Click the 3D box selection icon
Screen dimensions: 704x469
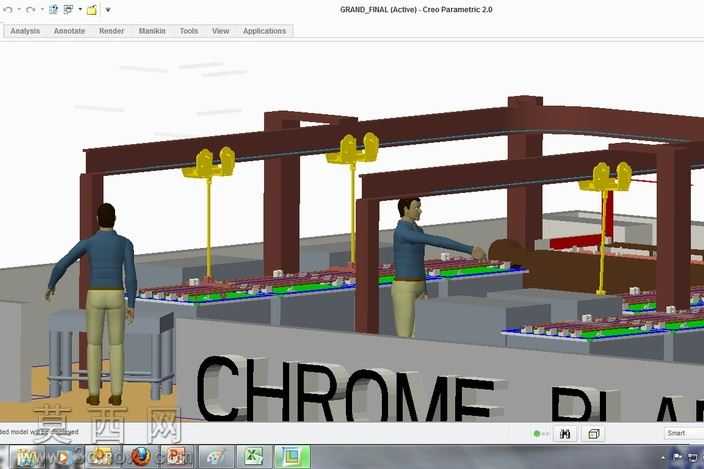[594, 434]
